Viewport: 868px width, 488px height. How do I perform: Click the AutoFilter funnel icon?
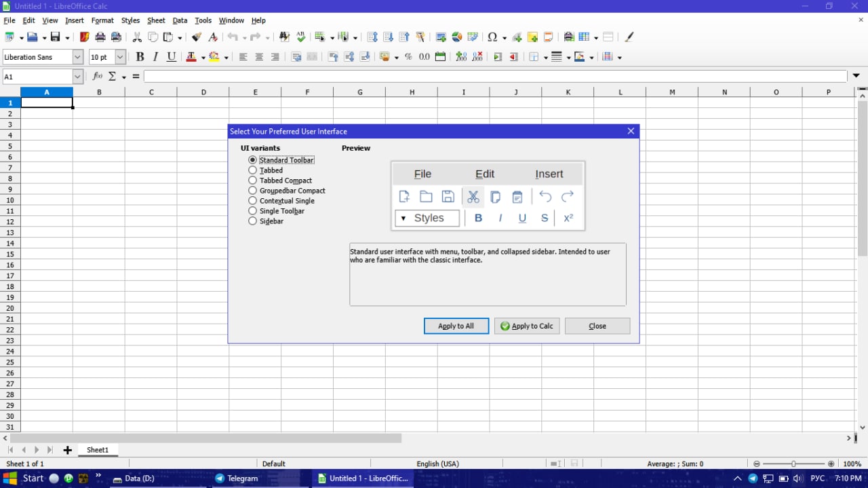pos(420,37)
